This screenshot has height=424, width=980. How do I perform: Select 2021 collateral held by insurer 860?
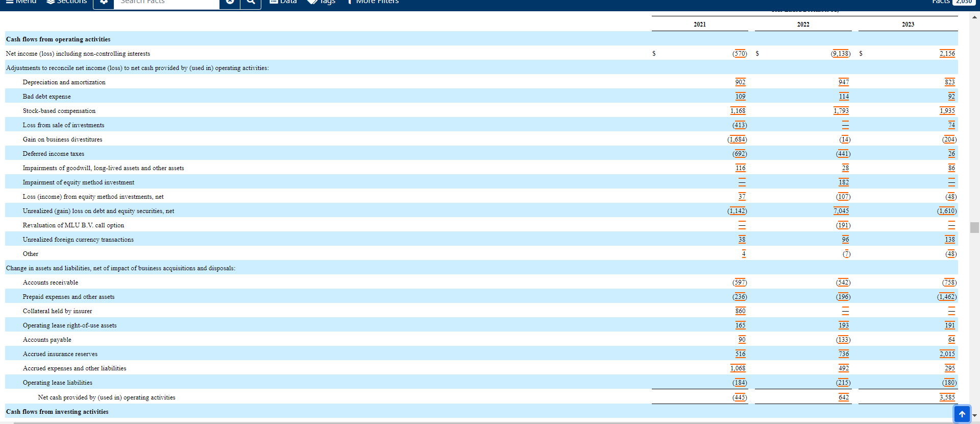(740, 311)
